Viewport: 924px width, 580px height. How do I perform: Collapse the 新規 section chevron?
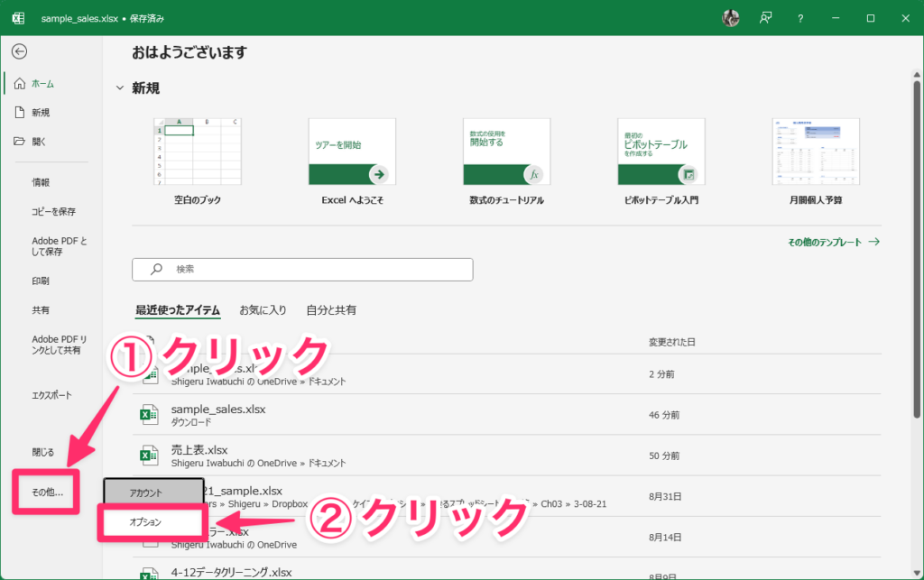point(119,88)
